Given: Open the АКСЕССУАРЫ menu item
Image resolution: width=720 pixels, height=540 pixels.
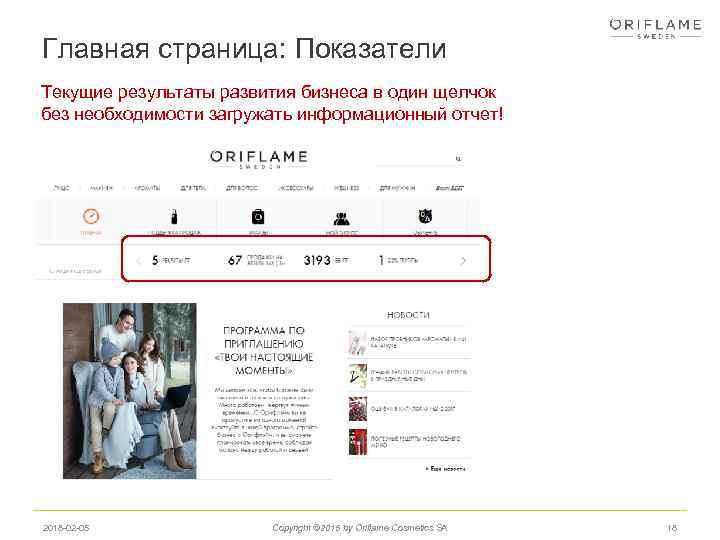Looking at the screenshot, I should point(296,188).
